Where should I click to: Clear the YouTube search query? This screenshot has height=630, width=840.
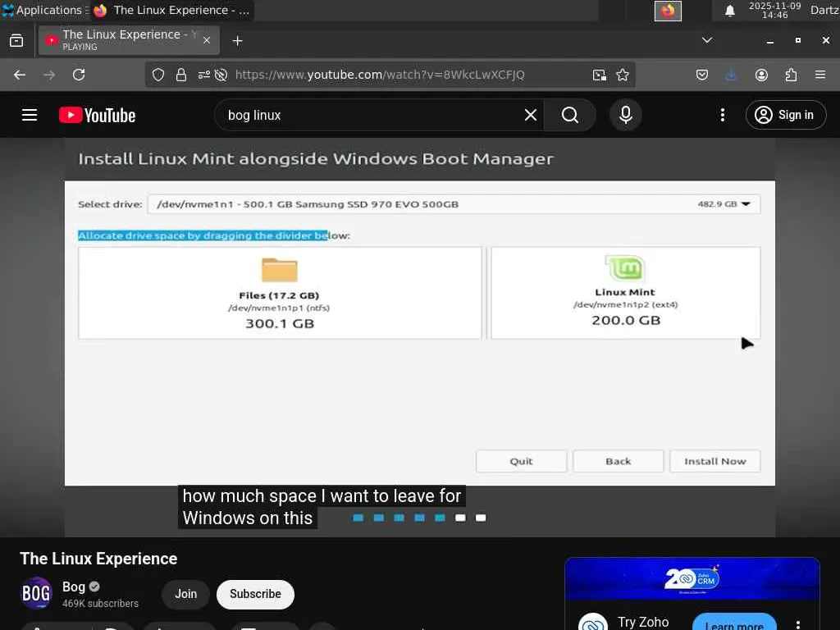click(531, 115)
